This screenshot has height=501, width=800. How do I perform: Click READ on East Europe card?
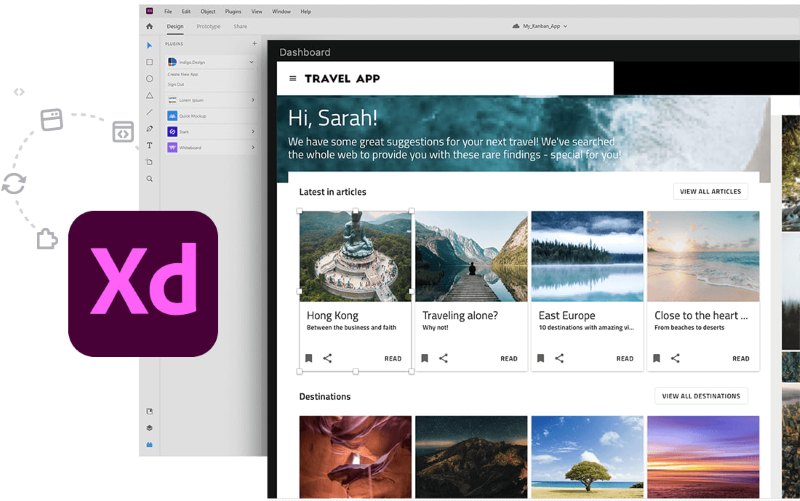point(624,359)
